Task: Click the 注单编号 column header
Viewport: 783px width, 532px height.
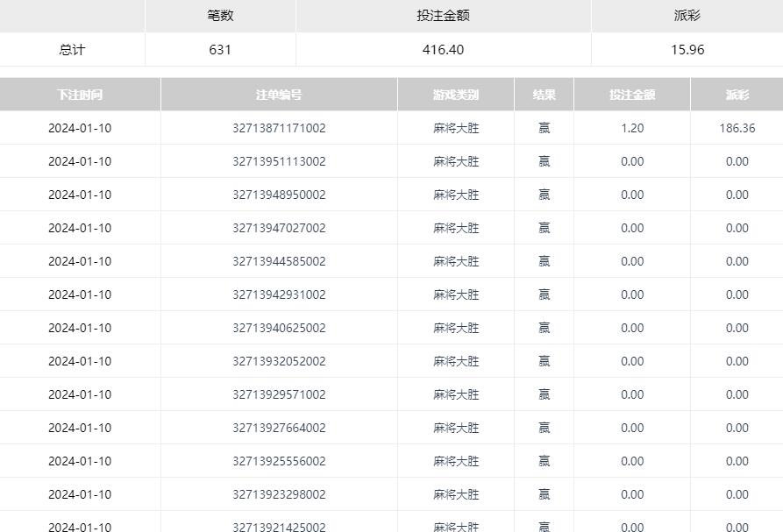Action: coord(279,95)
